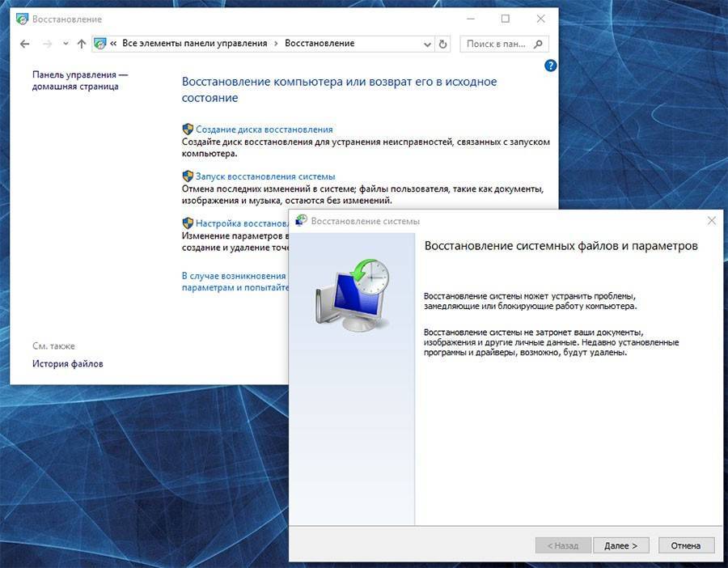The height and width of the screenshot is (568, 728).
Task: Click the Back arrow in Control Panel
Action: point(24,44)
